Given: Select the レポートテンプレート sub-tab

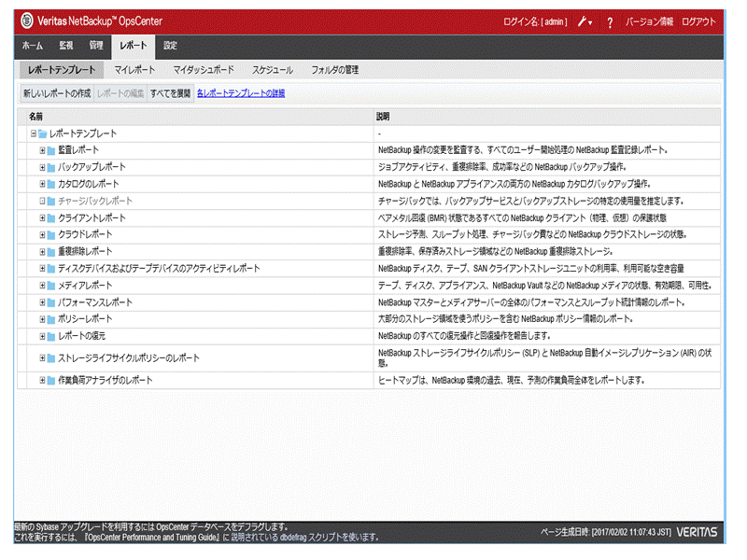Looking at the screenshot, I should coord(62,70).
